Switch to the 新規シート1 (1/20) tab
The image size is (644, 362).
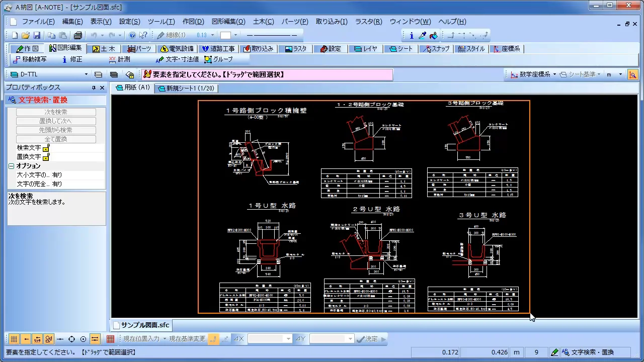[x=186, y=88]
